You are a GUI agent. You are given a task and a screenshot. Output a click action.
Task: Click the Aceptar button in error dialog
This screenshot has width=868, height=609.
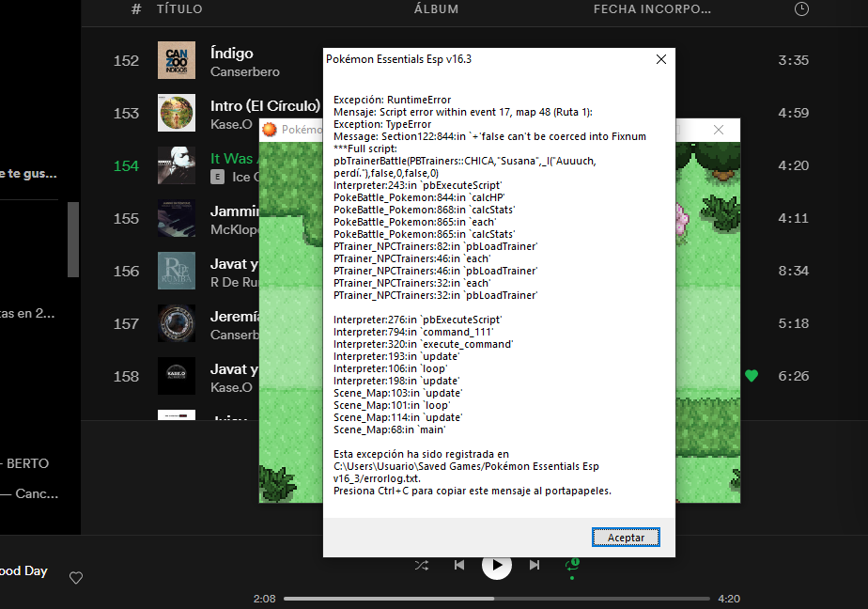(626, 537)
